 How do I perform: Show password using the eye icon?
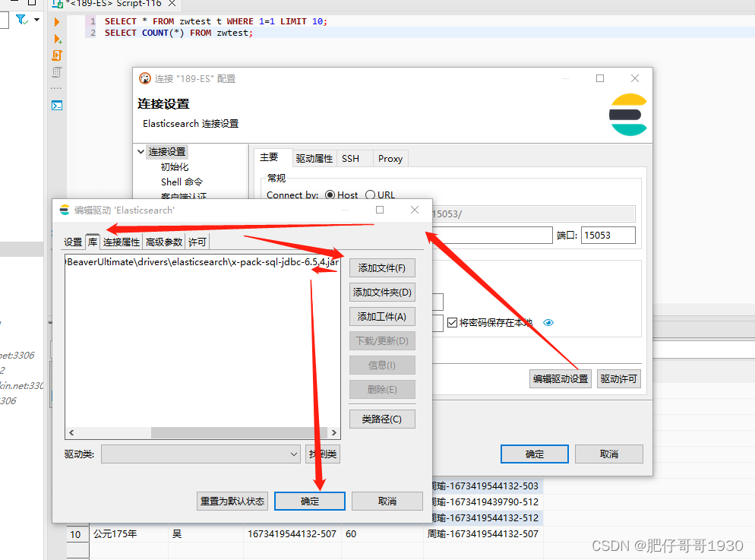pos(548,323)
